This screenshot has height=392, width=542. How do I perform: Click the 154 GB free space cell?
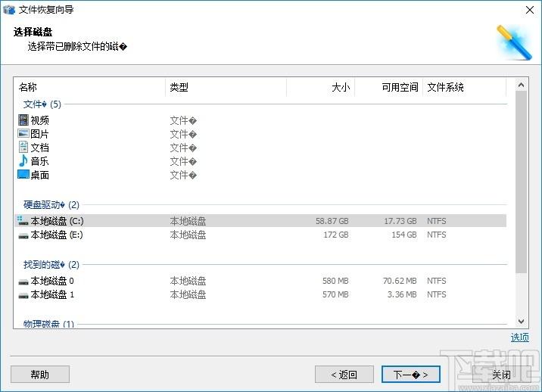tap(404, 235)
